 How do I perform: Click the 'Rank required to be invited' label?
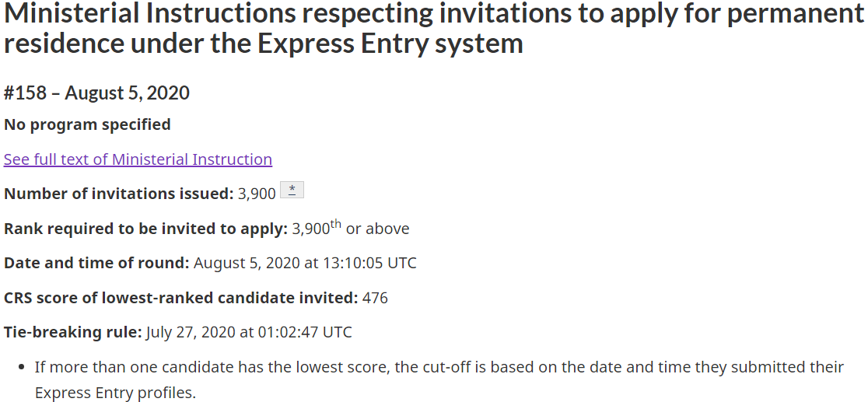tap(145, 229)
